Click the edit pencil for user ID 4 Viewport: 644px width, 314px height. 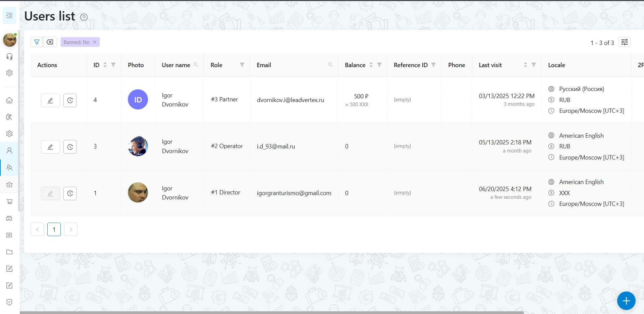coord(50,100)
